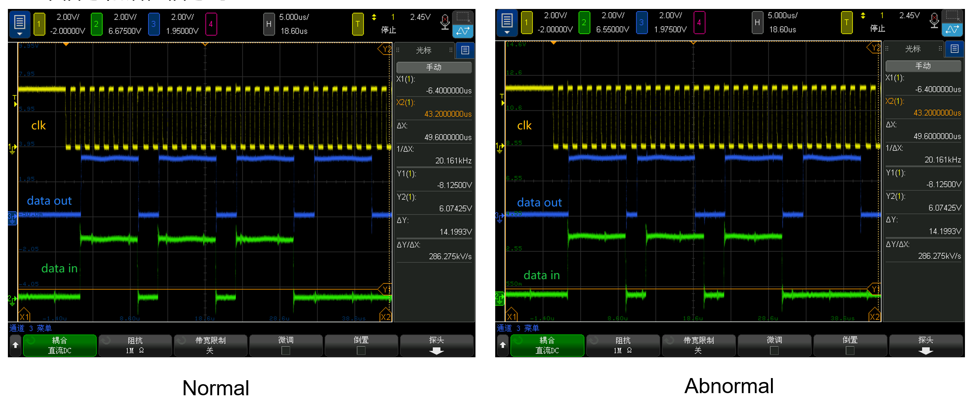Open main menu dropdown in Normal scope

coord(19,24)
